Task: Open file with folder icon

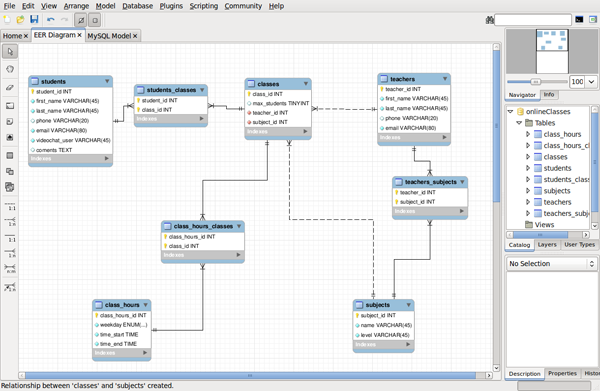Action: [x=20, y=19]
